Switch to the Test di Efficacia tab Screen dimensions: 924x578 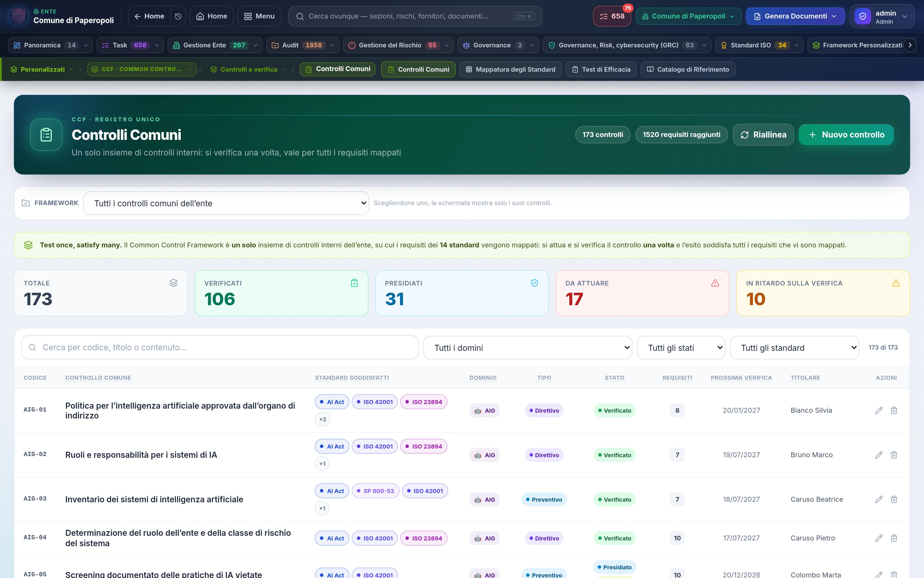point(601,69)
